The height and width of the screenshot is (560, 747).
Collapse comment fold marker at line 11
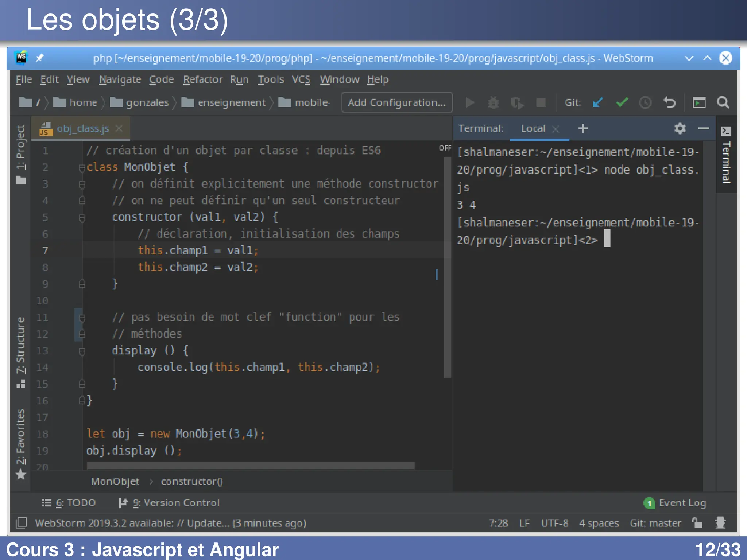point(82,318)
